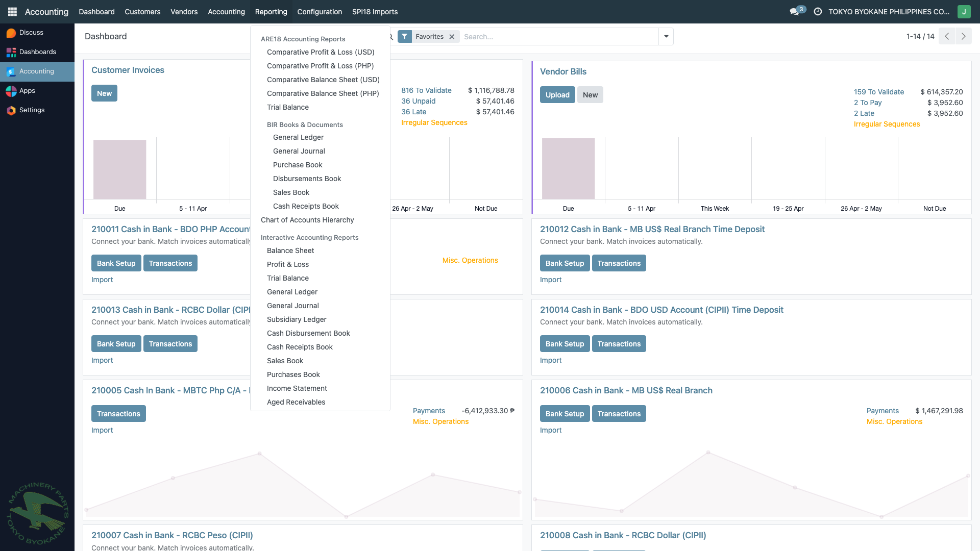Screen dimensions: 980x551
Task: Open Settings from the sidebar
Action: coord(32,110)
